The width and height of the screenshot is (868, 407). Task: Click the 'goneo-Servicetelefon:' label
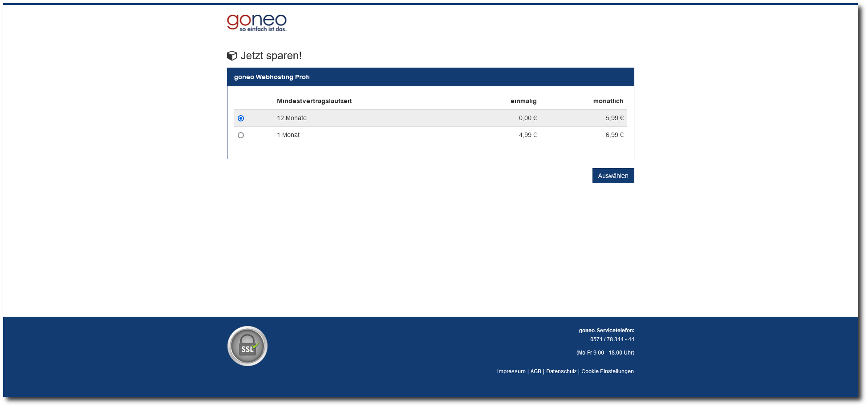click(606, 330)
